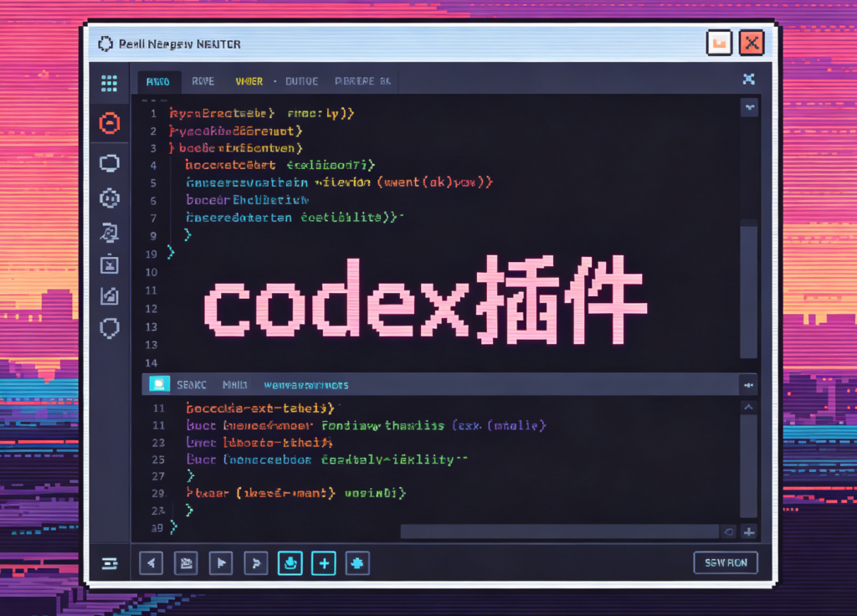Switch to the VHOER tab

pyautogui.click(x=249, y=81)
